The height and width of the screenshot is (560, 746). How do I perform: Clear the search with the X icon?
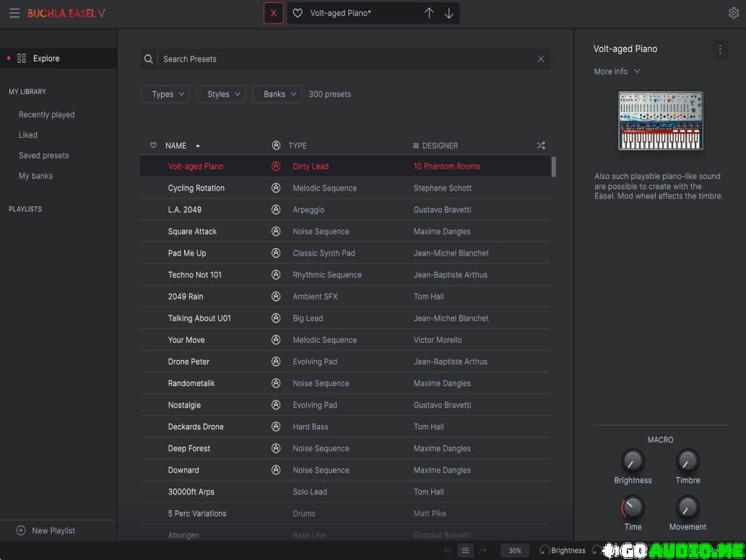point(541,59)
